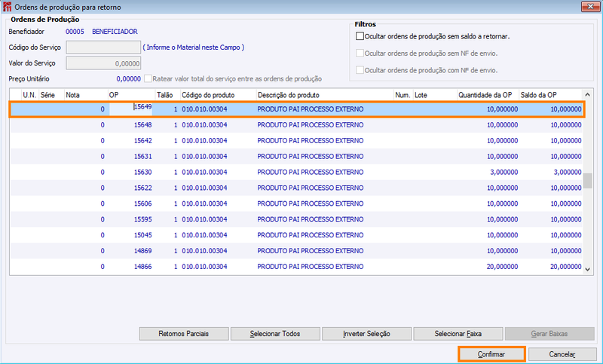Image resolution: width=603 pixels, height=364 pixels.
Task: Click the Talão column header
Action: coord(167,95)
